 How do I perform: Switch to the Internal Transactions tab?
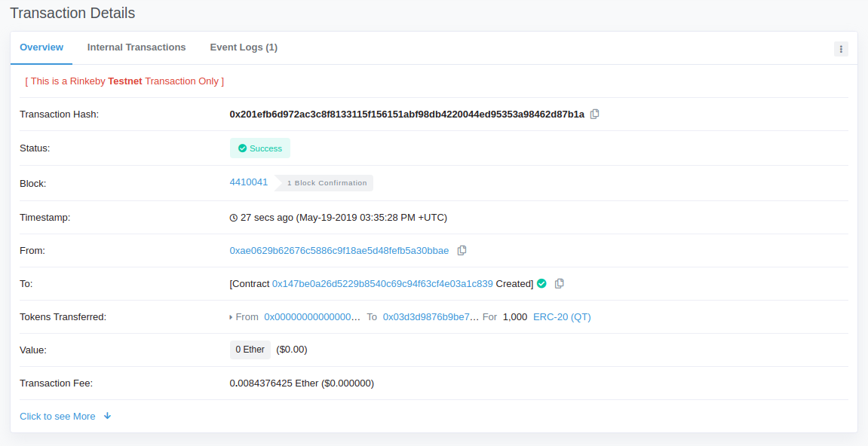(136, 47)
